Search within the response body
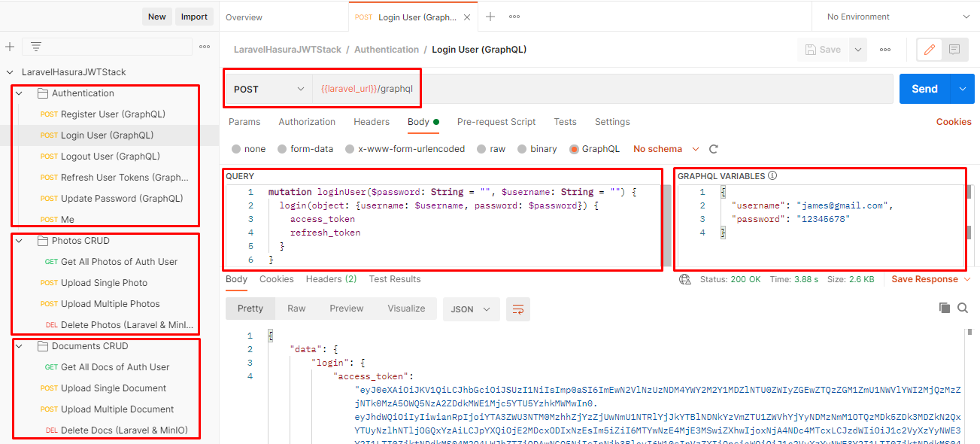This screenshot has width=980, height=444. point(963,308)
